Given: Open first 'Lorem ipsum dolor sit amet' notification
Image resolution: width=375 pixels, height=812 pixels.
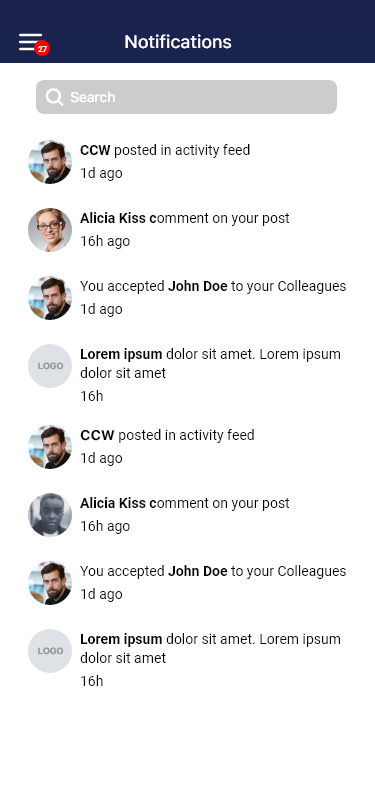Looking at the screenshot, I should [188, 375].
